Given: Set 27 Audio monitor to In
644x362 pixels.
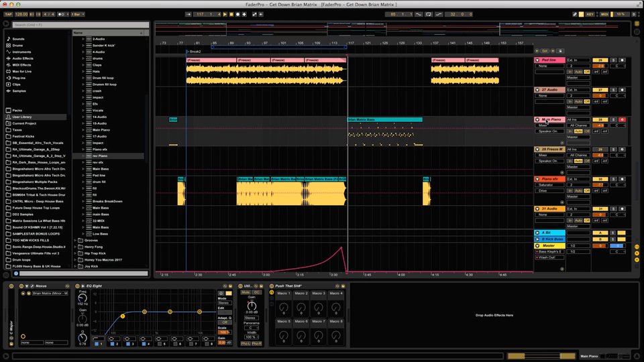Looking at the screenshot, I should tap(570, 101).
